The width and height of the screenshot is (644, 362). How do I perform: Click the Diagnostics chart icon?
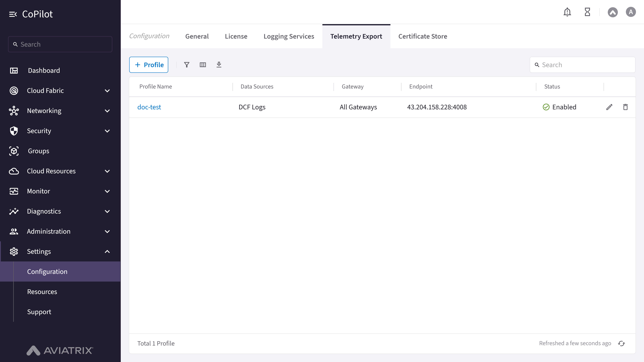(14, 211)
